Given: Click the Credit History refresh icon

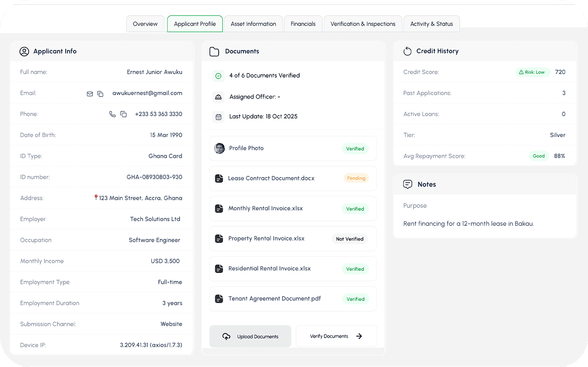Looking at the screenshot, I should pos(408,51).
